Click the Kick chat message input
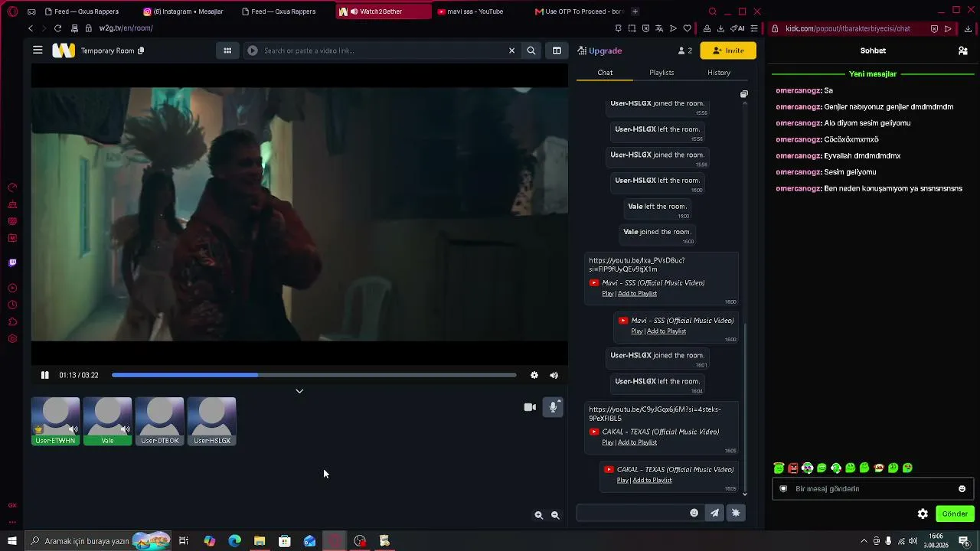 coord(873,489)
